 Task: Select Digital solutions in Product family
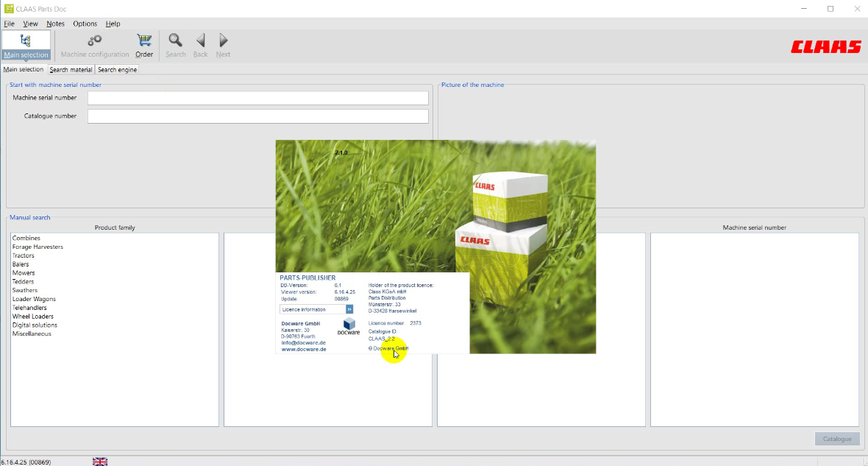click(x=35, y=325)
